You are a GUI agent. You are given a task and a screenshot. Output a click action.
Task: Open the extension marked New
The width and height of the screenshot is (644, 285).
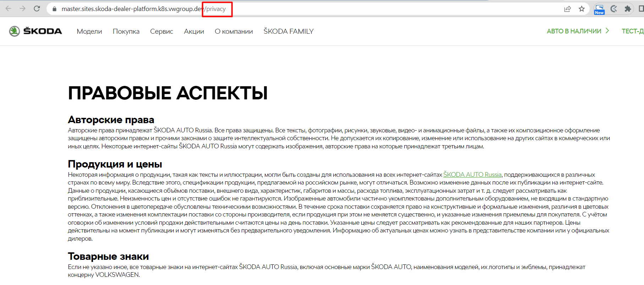(x=599, y=9)
